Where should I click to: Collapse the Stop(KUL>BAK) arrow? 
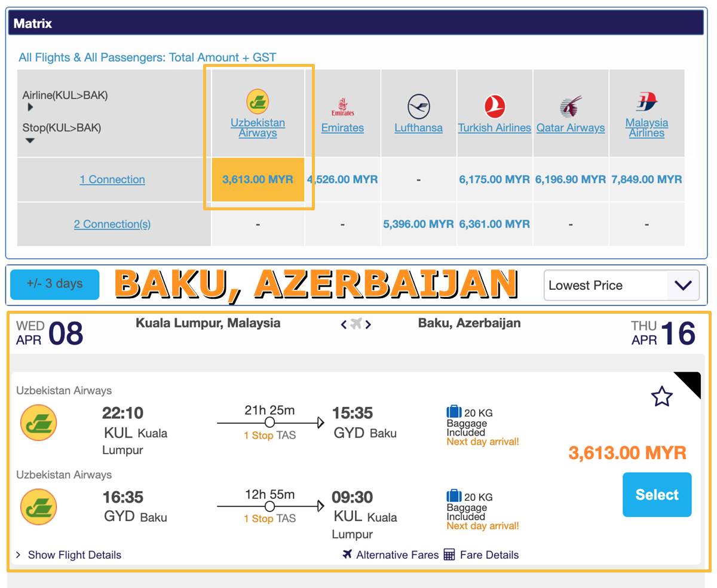pos(30,140)
